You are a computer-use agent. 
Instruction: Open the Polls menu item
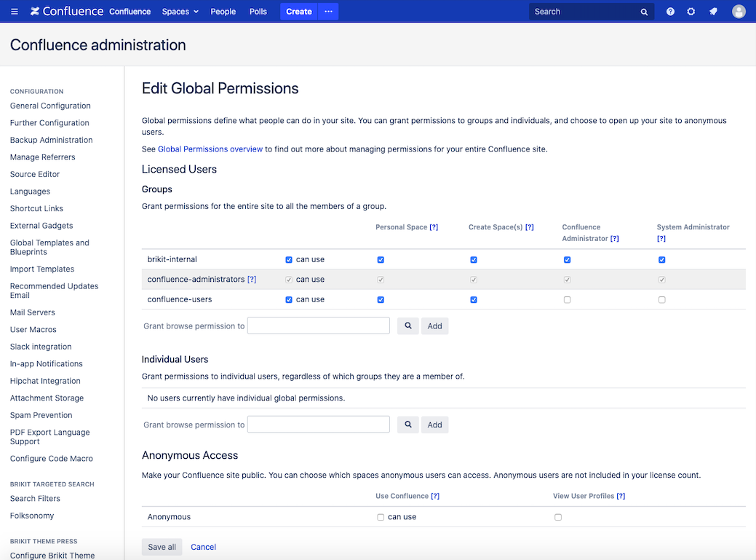click(258, 12)
